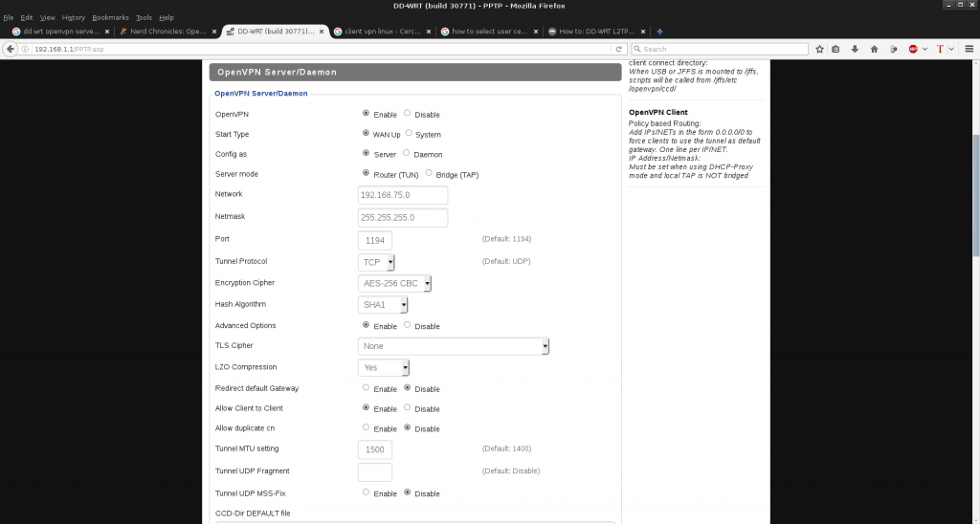Show bookmarks list clipboard icon
Image resolution: width=980 pixels, height=524 pixels.
pos(836,49)
